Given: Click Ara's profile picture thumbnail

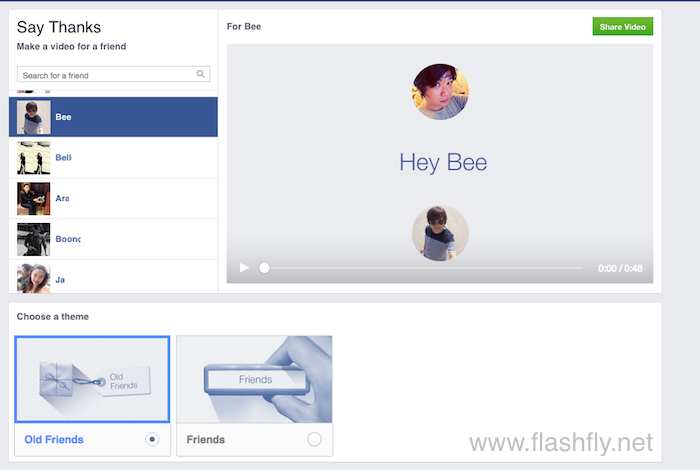Looking at the screenshot, I should coord(33,199).
